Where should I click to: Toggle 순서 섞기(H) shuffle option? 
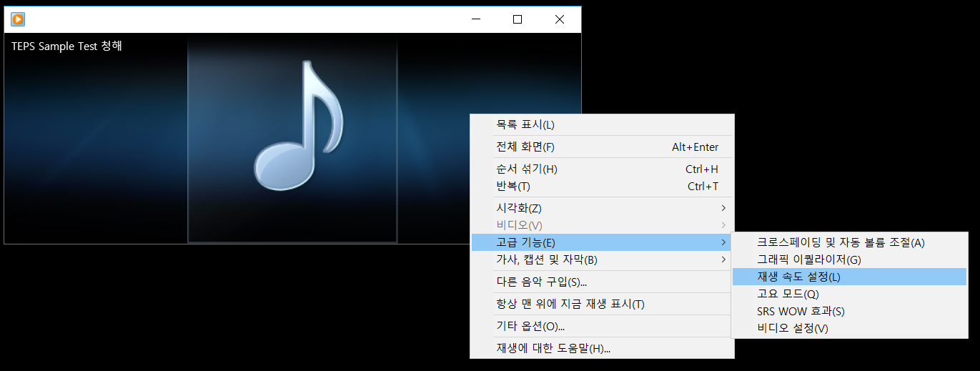tap(602, 169)
